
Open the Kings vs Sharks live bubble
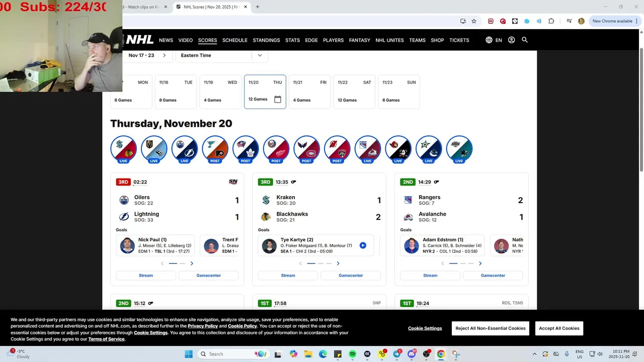click(x=459, y=149)
